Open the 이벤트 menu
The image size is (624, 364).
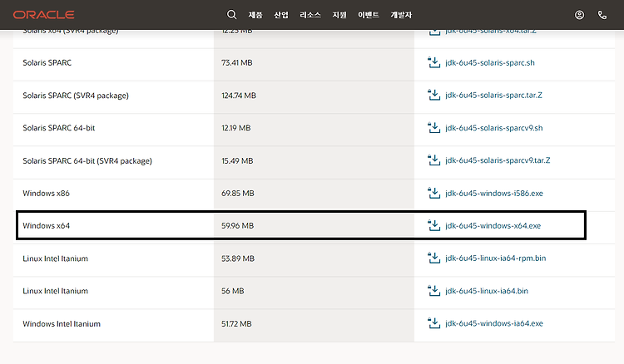coord(369,15)
